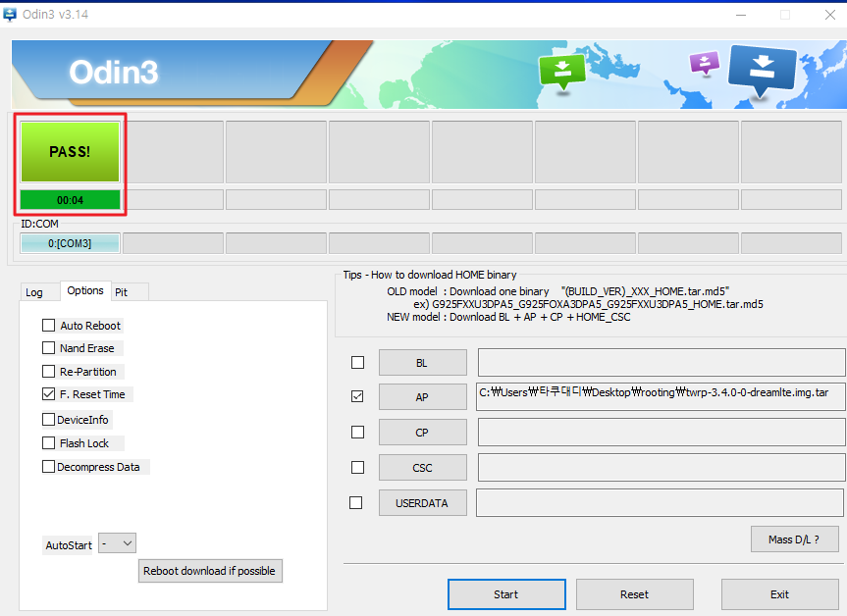Click the Exit button
The height and width of the screenshot is (616, 847).
pyautogui.click(x=780, y=594)
